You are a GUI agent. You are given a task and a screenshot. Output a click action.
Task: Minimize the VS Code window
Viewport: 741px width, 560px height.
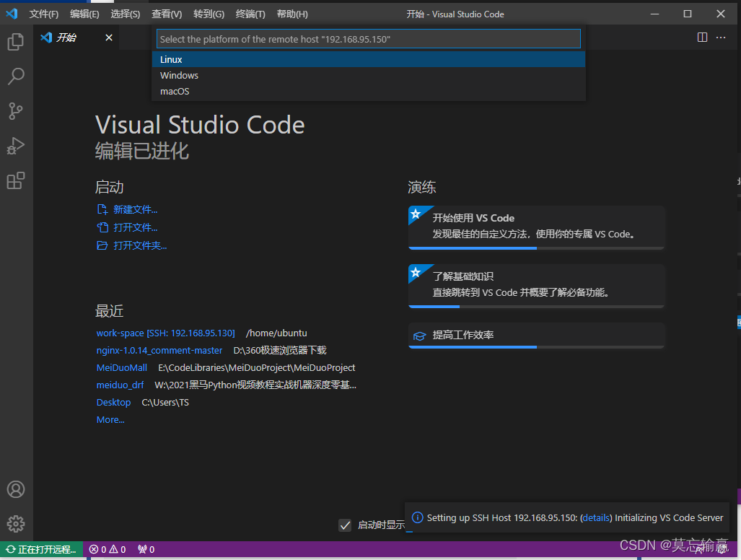pyautogui.click(x=654, y=14)
